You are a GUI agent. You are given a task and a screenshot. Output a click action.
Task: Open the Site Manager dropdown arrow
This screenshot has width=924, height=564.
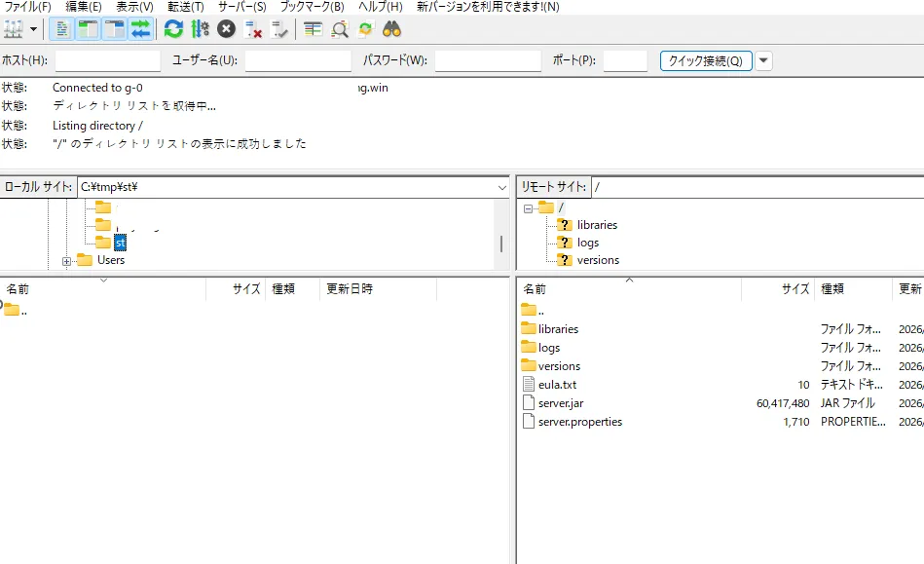tap(34, 29)
